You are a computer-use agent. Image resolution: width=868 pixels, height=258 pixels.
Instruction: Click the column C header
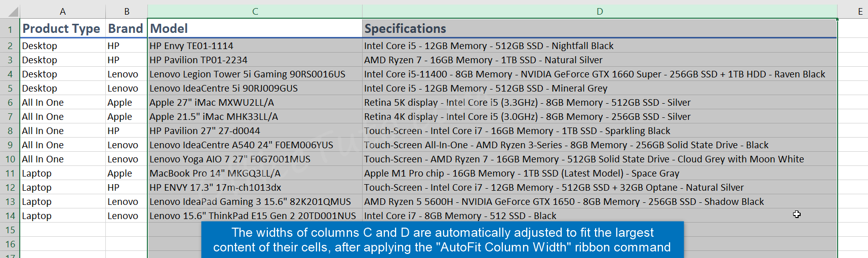click(x=255, y=12)
